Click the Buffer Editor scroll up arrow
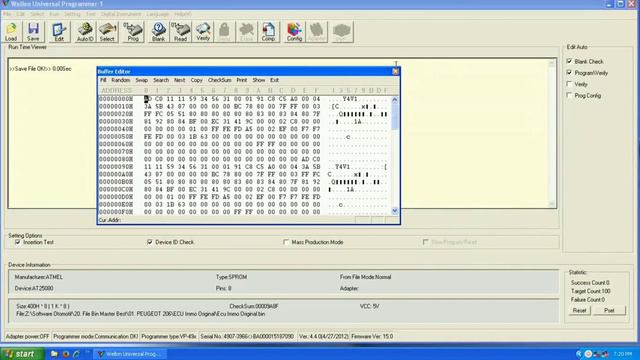The width and height of the screenshot is (640, 360). [x=395, y=100]
